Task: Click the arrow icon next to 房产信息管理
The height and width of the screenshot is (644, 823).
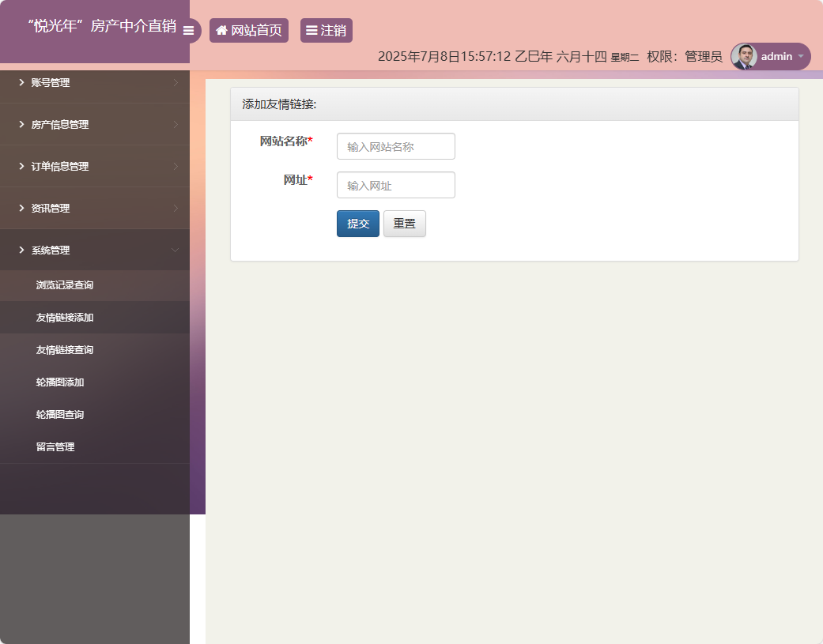Action: point(177,124)
